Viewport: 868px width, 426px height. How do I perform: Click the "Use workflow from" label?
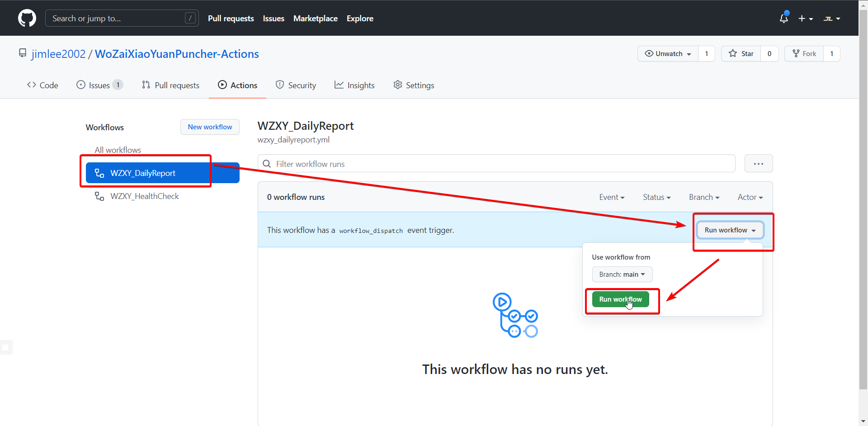point(621,257)
